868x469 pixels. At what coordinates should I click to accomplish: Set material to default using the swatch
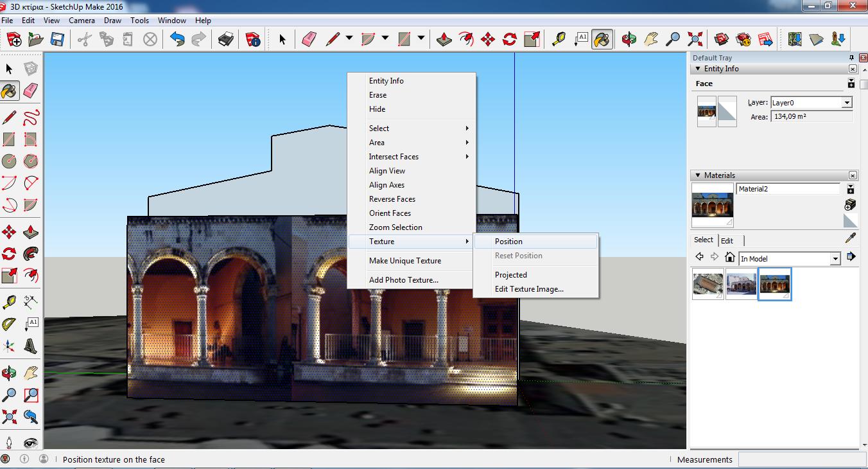point(851,220)
